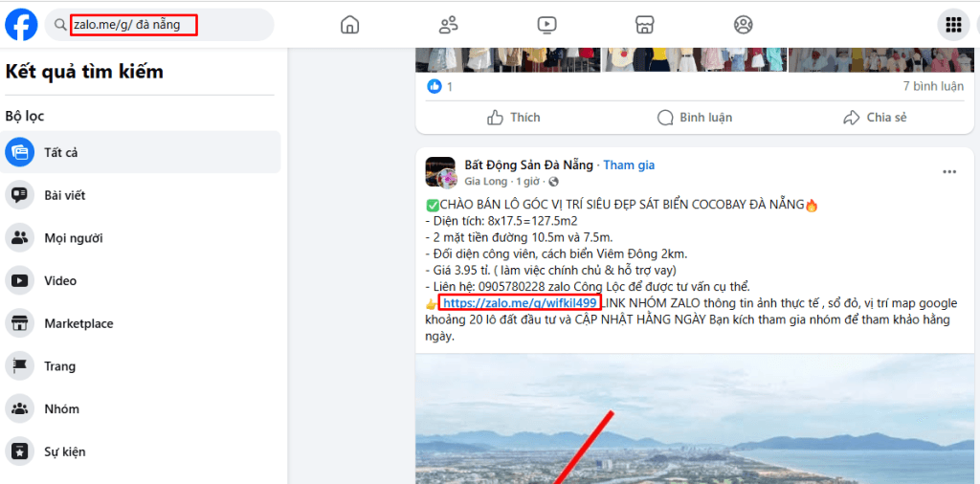Filter results by Sự kiện
This screenshot has height=484, width=980.
click(x=64, y=451)
